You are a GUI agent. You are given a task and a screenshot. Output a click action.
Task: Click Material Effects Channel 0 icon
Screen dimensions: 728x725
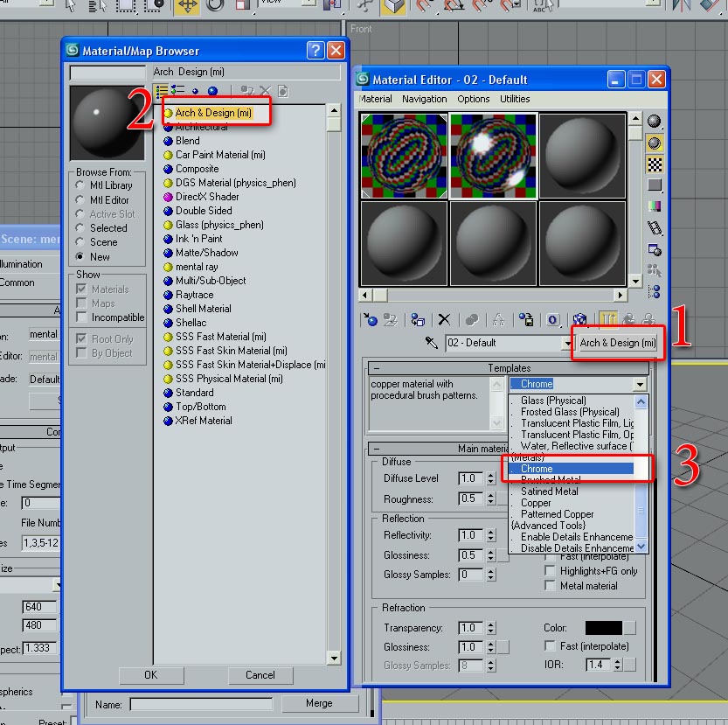click(x=552, y=319)
